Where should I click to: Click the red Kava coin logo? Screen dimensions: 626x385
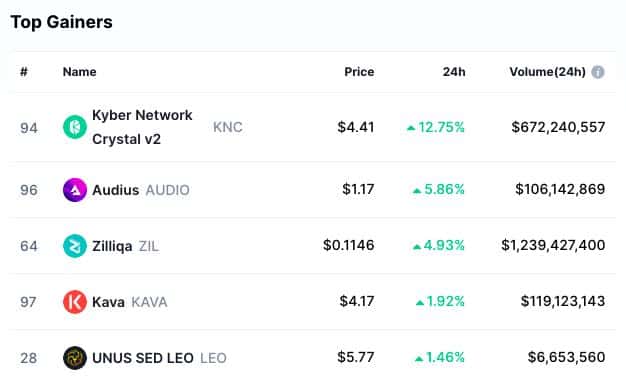75,302
